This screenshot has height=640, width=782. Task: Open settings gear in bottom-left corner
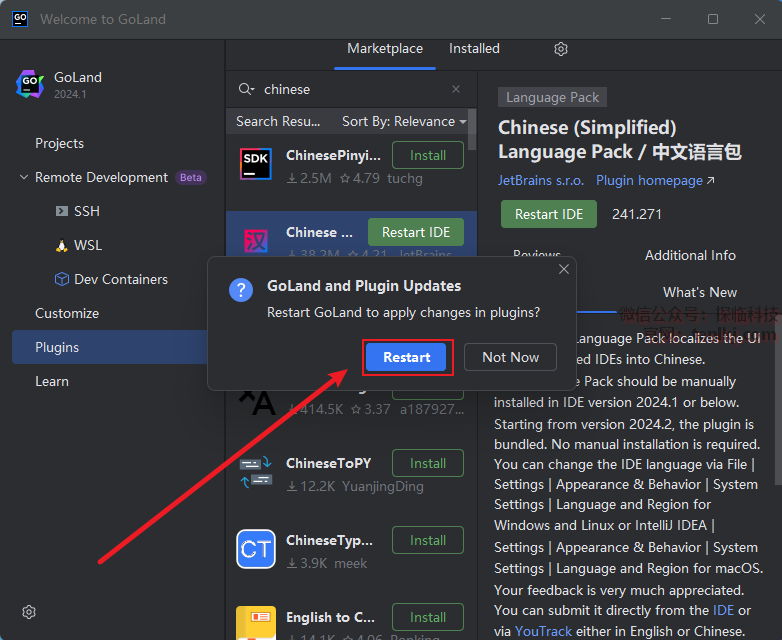(29, 612)
